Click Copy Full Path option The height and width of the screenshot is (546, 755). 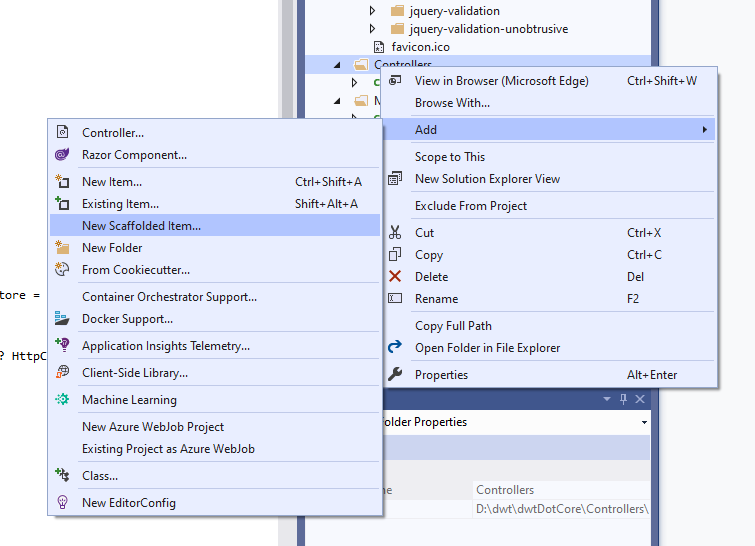[x=453, y=326]
